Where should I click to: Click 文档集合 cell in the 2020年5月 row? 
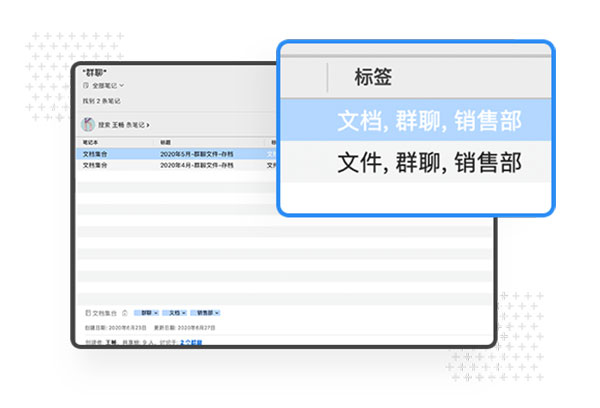point(95,154)
